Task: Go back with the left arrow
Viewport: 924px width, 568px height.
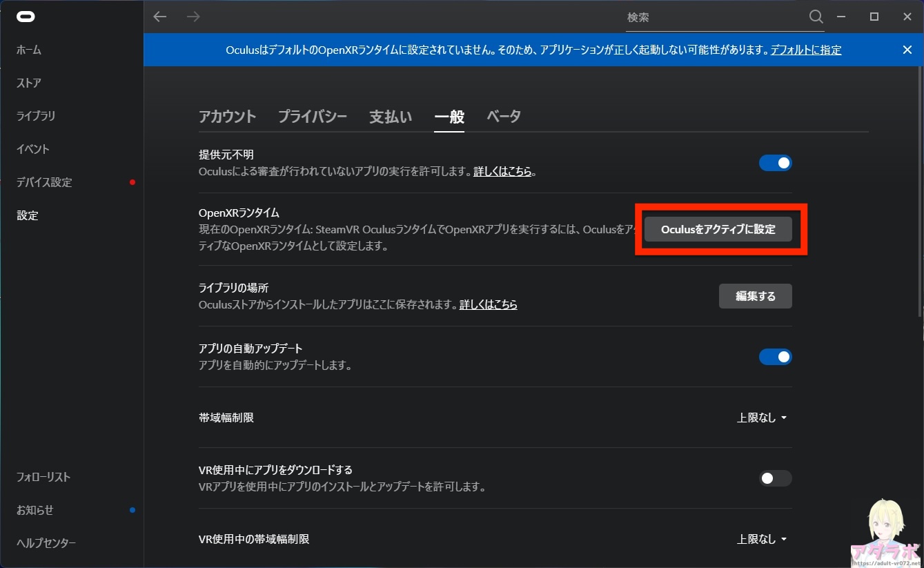Action: coord(160,17)
